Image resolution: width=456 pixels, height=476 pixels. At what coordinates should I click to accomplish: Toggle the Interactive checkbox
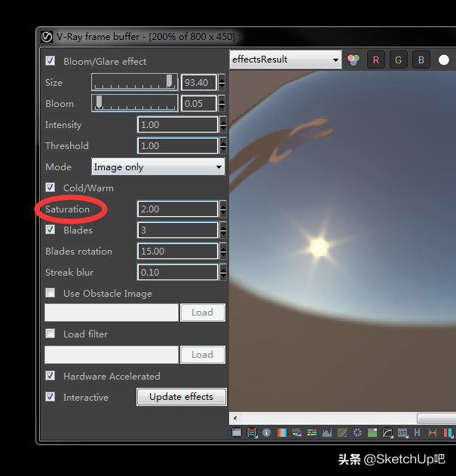pos(50,396)
